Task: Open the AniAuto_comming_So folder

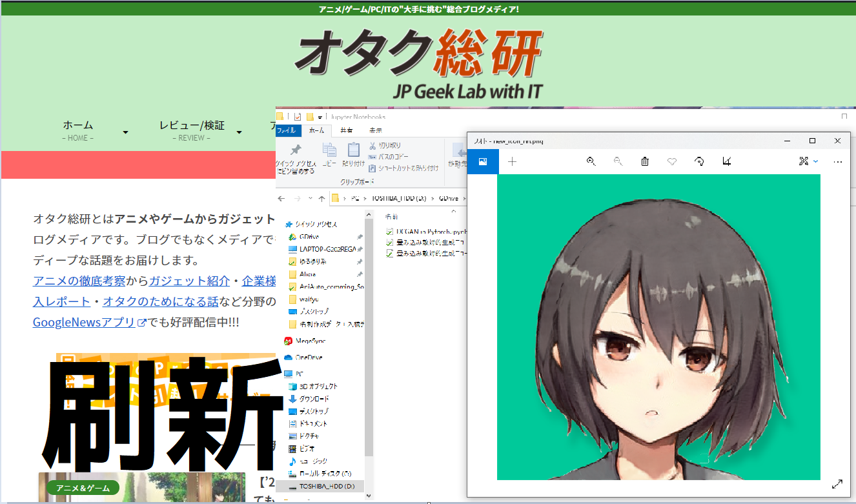Action: pyautogui.click(x=326, y=287)
